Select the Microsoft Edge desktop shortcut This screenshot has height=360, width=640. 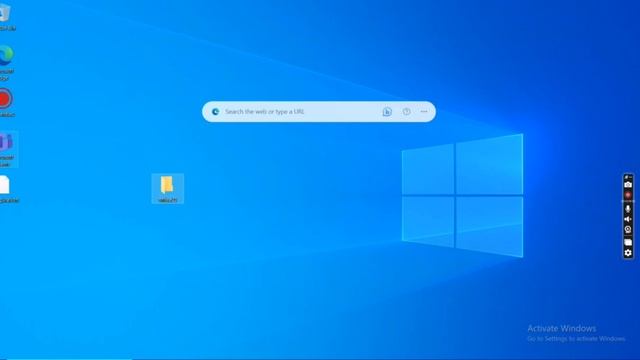click(7, 62)
